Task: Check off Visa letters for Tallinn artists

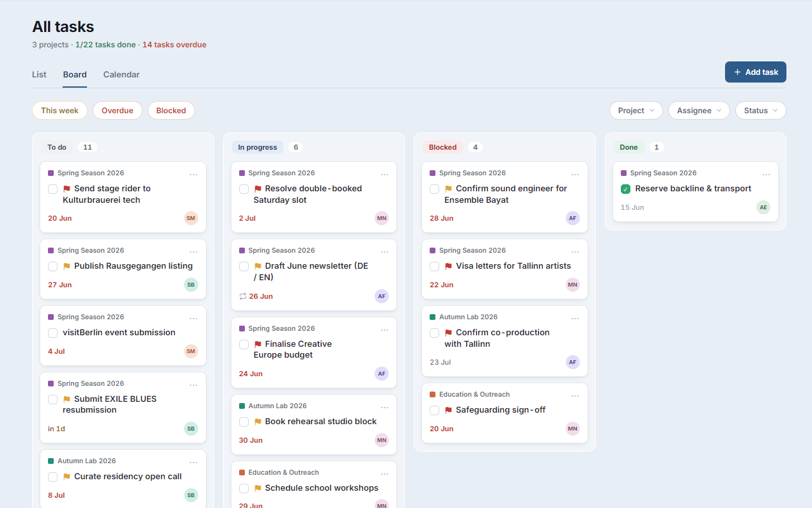Action: [435, 266]
